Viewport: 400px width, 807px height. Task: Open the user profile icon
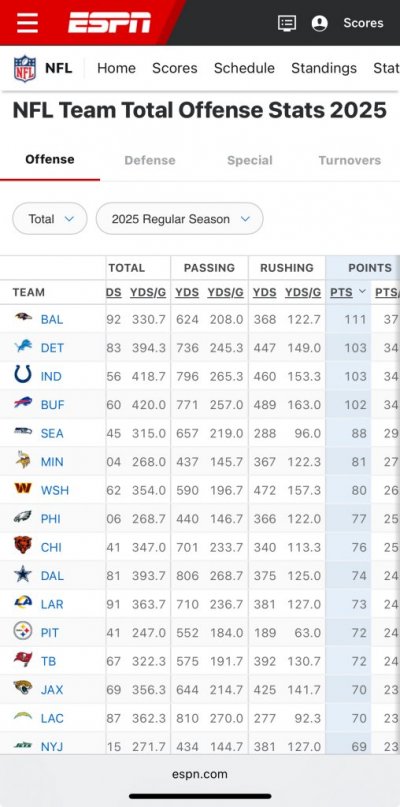click(320, 23)
